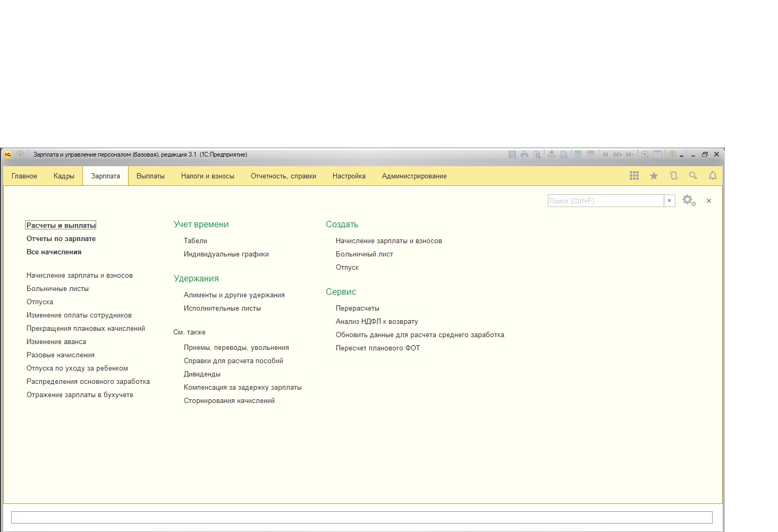The width and height of the screenshot is (778, 532).
Task: Open Отпуска по уходу за ребенком
Action: 77,368
